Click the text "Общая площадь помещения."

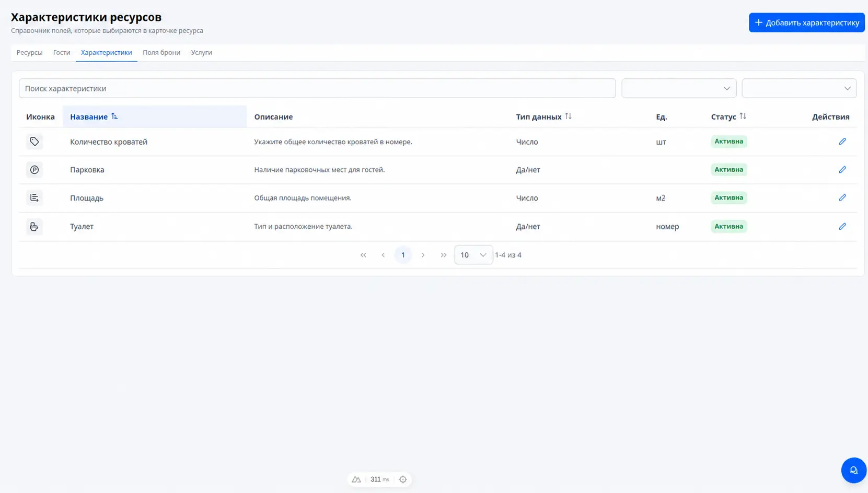303,198
